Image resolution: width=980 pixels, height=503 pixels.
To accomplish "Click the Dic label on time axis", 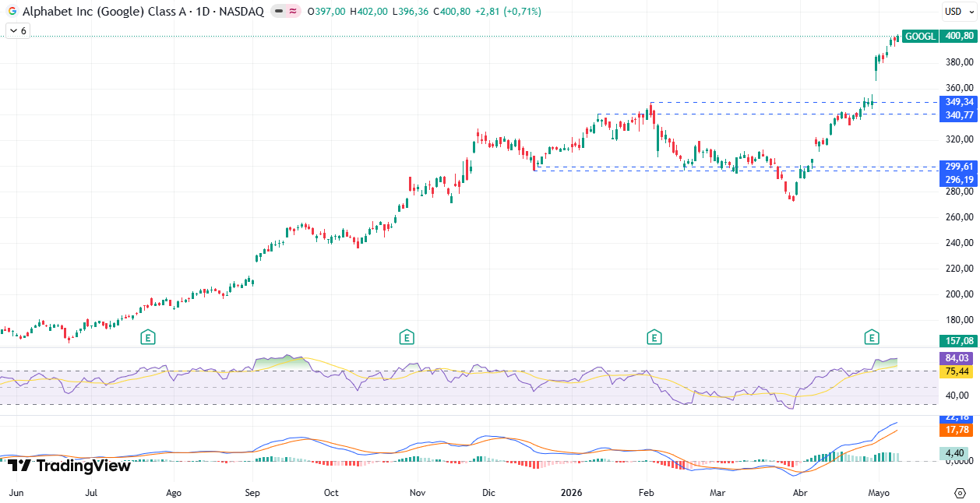I will click(x=489, y=493).
